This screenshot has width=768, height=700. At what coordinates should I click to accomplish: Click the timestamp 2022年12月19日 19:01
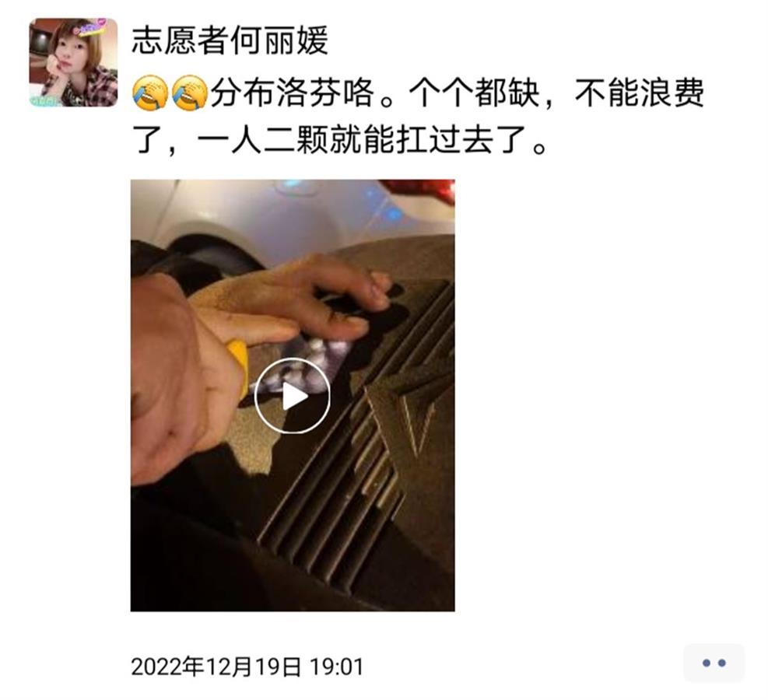click(247, 667)
